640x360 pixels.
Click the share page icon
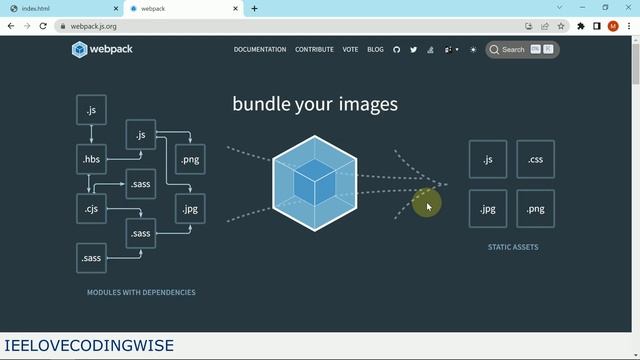545,26
